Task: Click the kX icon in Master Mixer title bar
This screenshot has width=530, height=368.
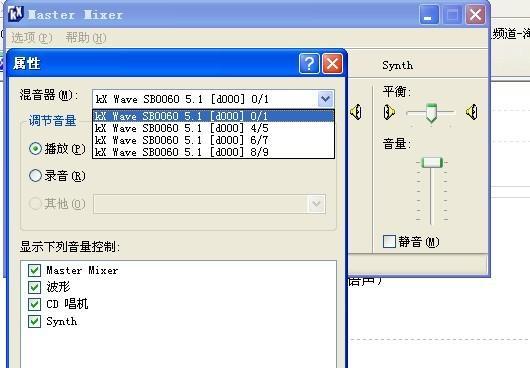Action: point(16,14)
